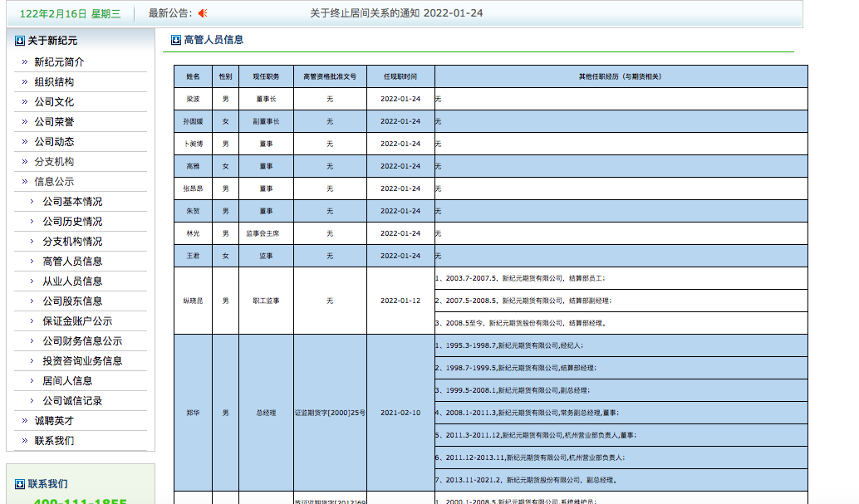Viewport: 859px width, 504px height.
Task: Click the 任现职时间 column header
Action: [400, 76]
